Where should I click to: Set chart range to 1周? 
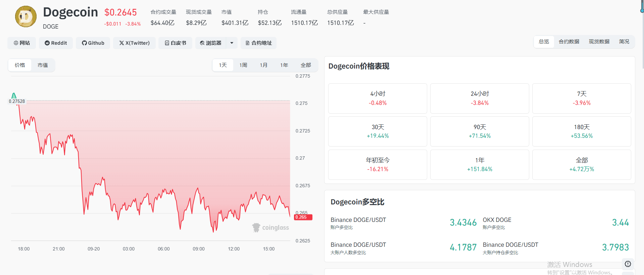coord(243,65)
